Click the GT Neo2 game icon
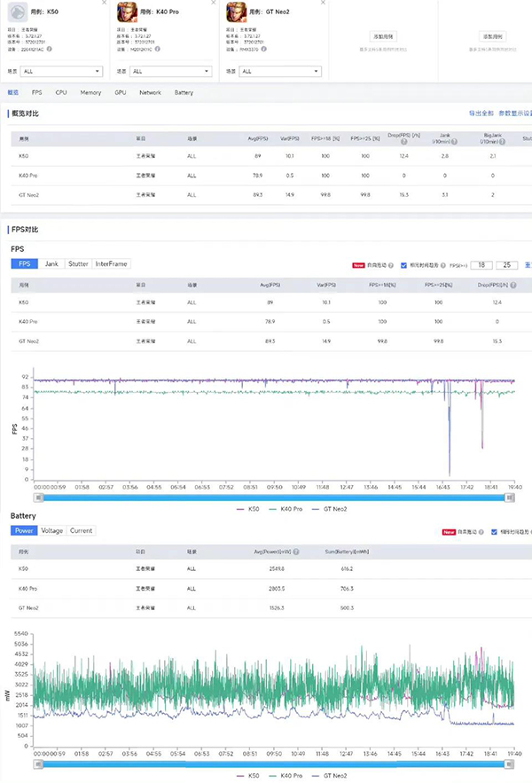The width and height of the screenshot is (532, 783). [x=236, y=12]
